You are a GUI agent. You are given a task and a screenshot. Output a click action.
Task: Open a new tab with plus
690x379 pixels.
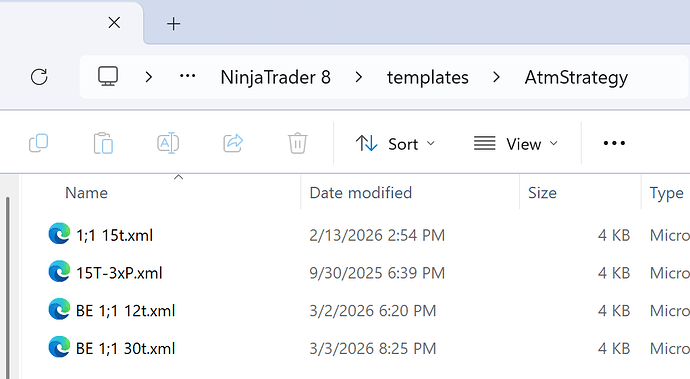(174, 23)
